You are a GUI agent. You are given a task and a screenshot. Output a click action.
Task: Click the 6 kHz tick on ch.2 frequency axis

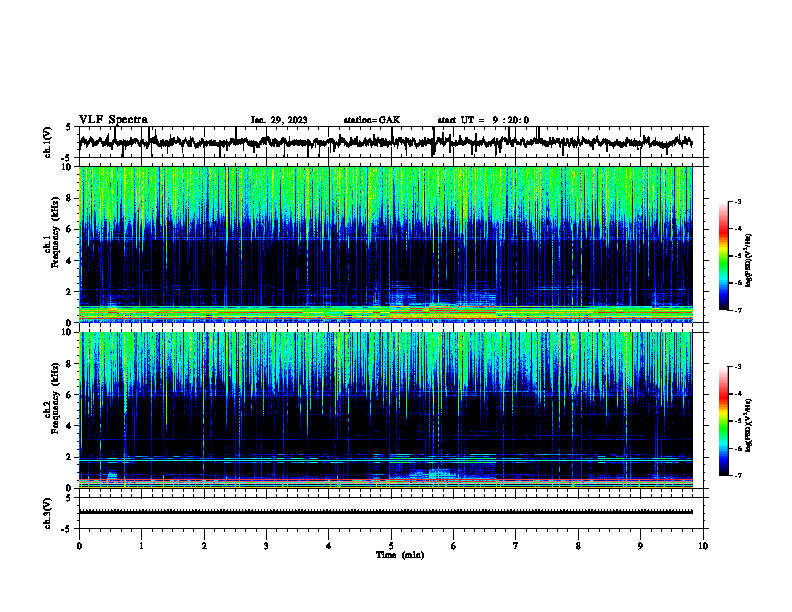[x=69, y=394]
